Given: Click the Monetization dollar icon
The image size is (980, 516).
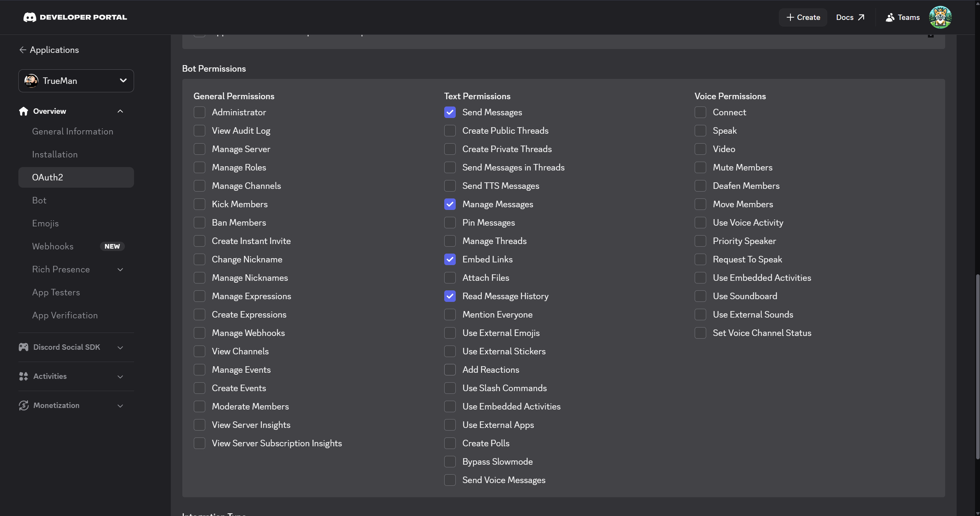Looking at the screenshot, I should [x=23, y=405].
